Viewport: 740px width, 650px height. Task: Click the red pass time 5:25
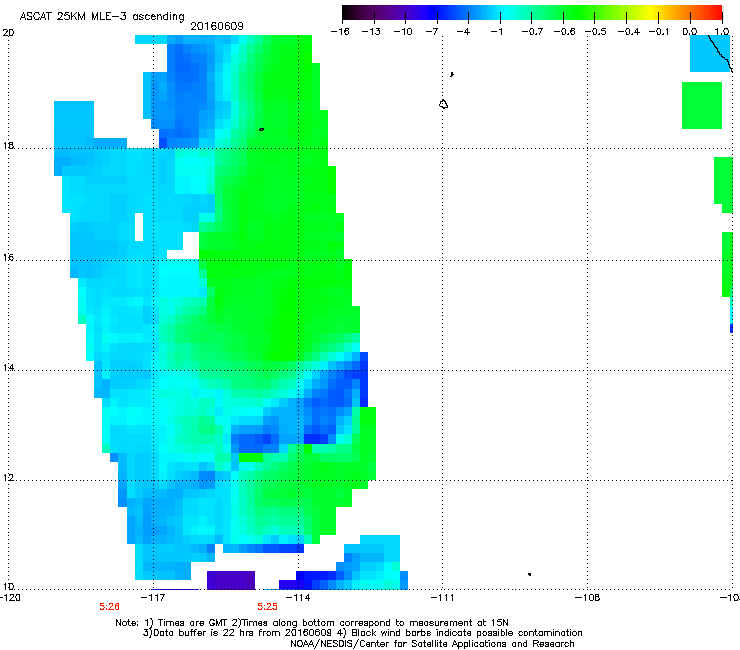267,607
